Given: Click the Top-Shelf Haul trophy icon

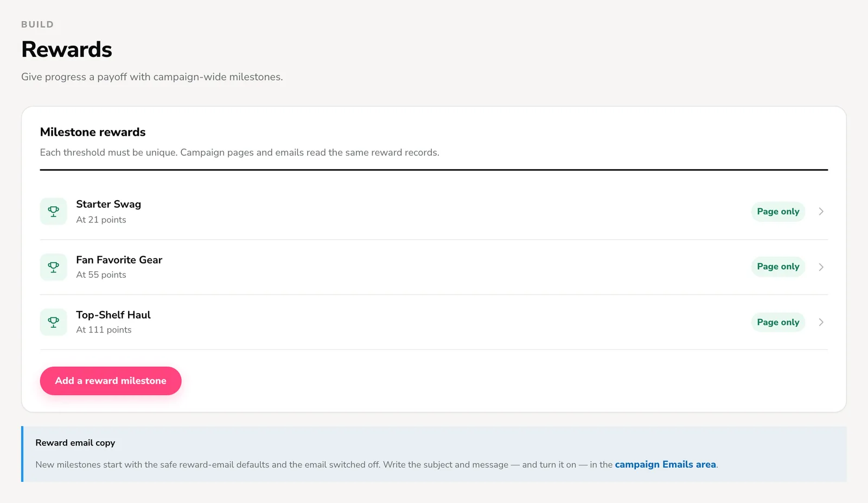Looking at the screenshot, I should (54, 322).
